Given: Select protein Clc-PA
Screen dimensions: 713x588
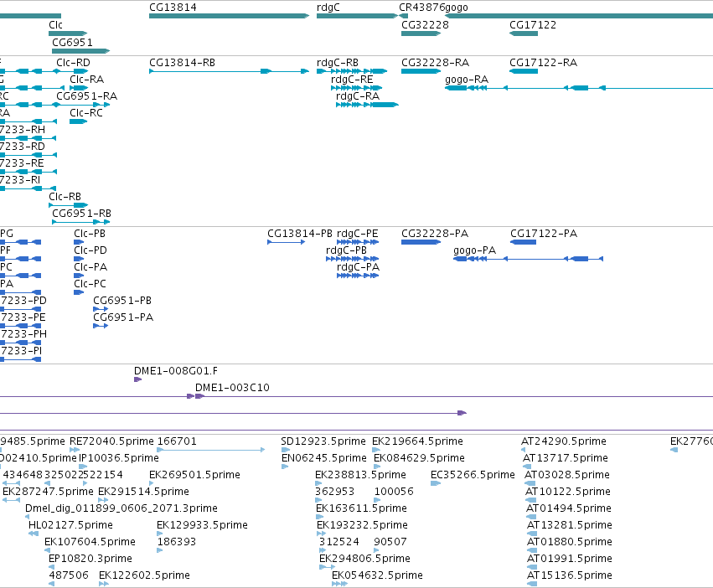Looking at the screenshot, I should click(79, 276).
